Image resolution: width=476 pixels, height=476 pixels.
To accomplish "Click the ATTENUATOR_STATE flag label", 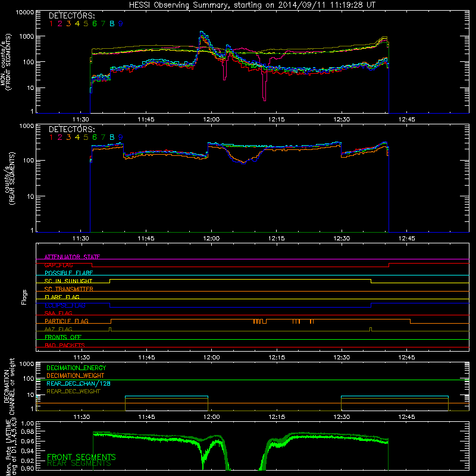I will (72, 257).
